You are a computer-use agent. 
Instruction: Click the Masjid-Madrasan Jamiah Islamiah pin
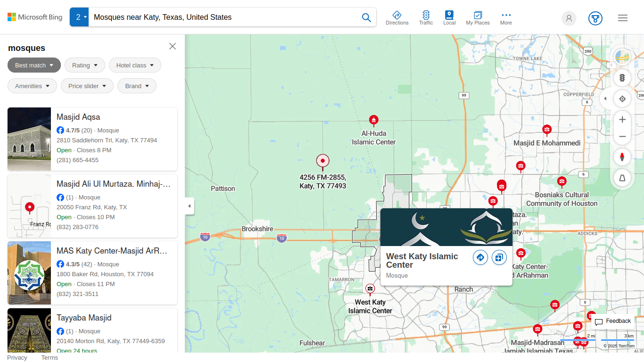coord(537,329)
